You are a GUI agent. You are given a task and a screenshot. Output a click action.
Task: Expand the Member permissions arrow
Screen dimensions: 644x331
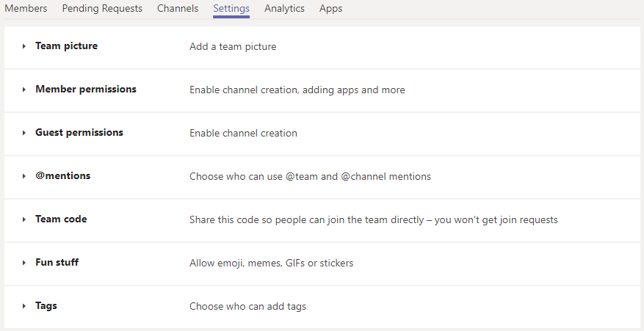(x=24, y=90)
